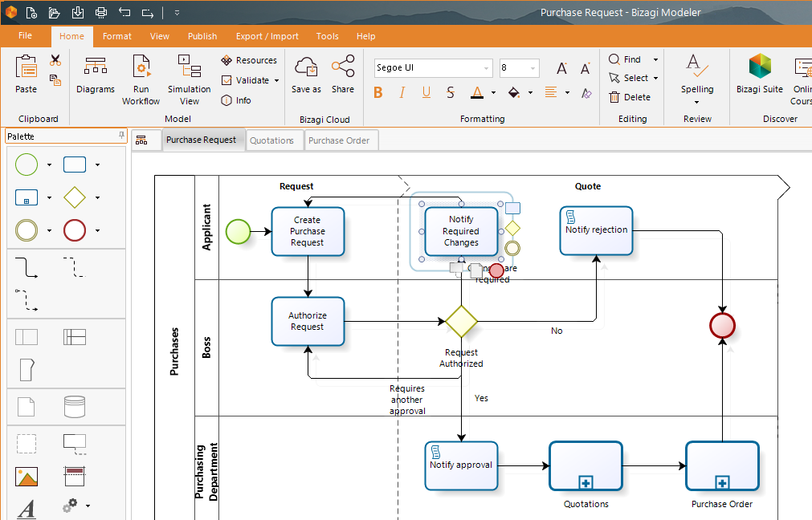812x520 pixels.
Task: Apply the fill color bucket
Action: [x=514, y=92]
